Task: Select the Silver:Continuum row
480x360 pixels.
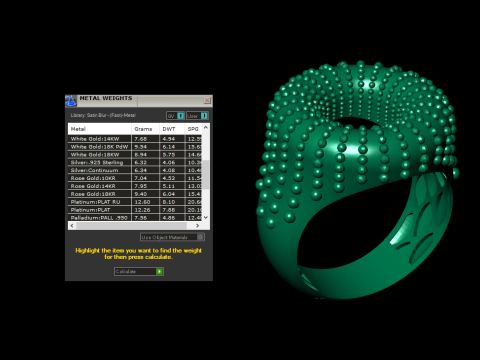Action: point(135,170)
